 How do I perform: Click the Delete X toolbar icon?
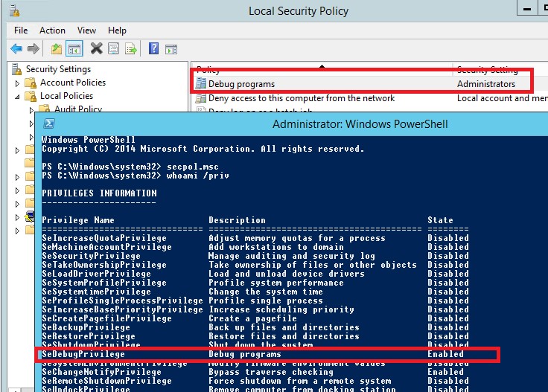96,49
